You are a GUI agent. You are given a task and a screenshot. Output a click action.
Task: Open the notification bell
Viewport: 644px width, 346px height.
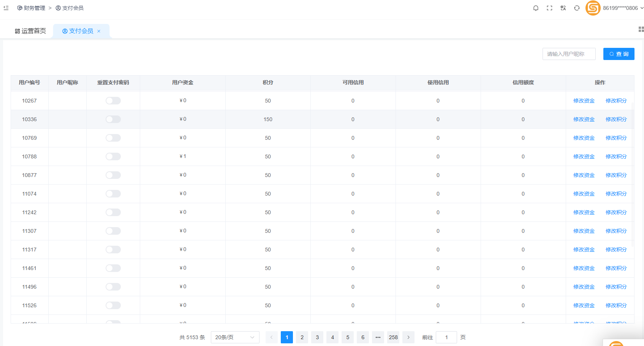pyautogui.click(x=536, y=8)
